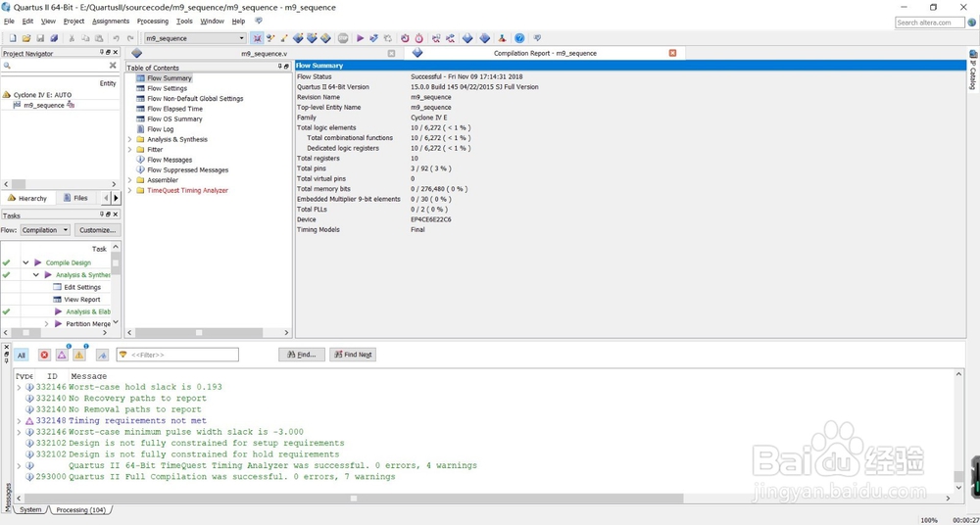This screenshot has height=525, width=980.
Task: Expand the Timing requirements not met message
Action: point(19,420)
